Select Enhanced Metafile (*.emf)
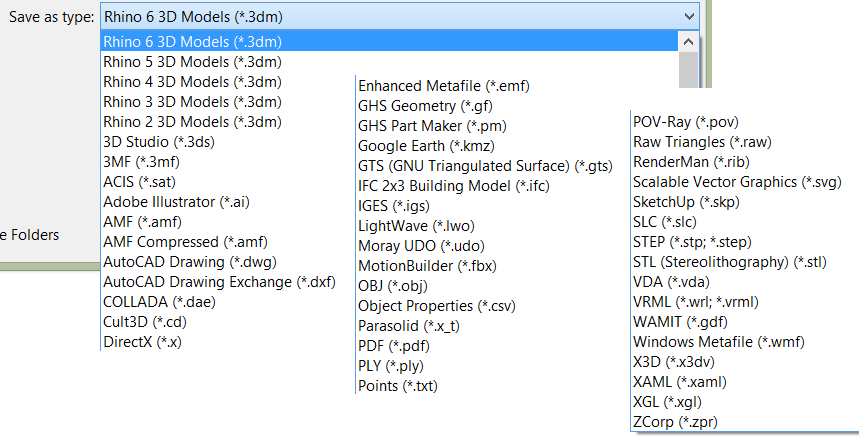866x444 pixels. point(443,86)
